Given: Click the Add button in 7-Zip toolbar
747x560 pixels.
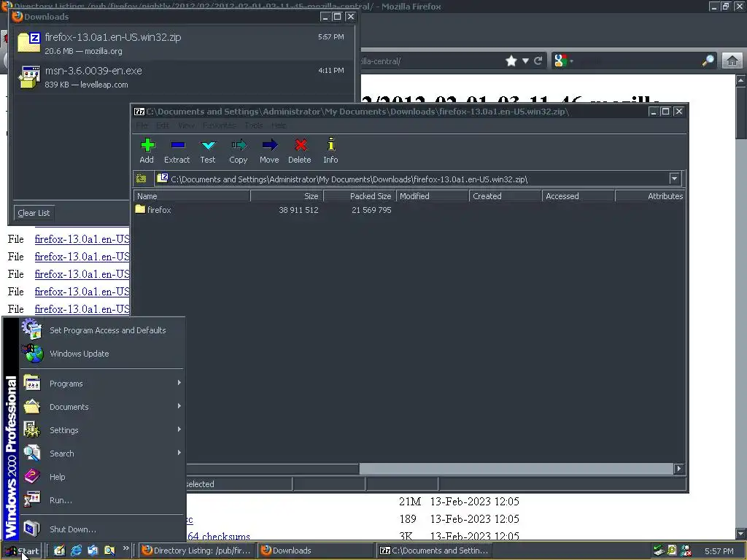Looking at the screenshot, I should [x=147, y=150].
